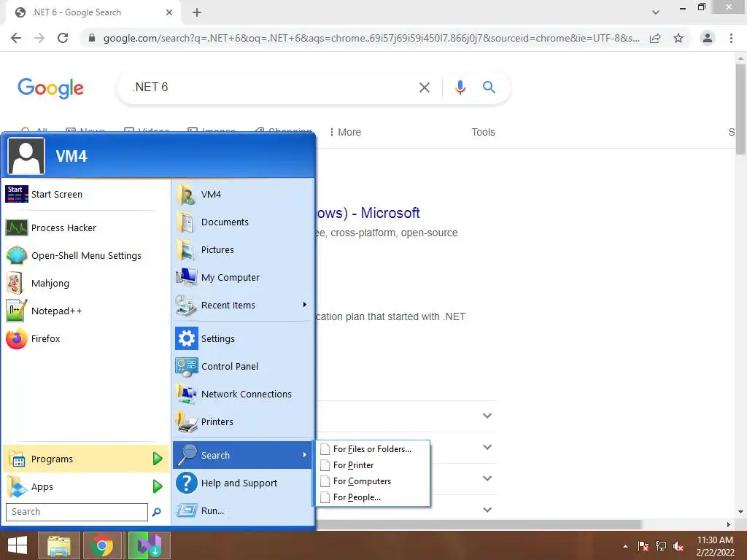This screenshot has width=747, height=560.
Task: Click the VM4 user avatar picture
Action: coord(26,156)
